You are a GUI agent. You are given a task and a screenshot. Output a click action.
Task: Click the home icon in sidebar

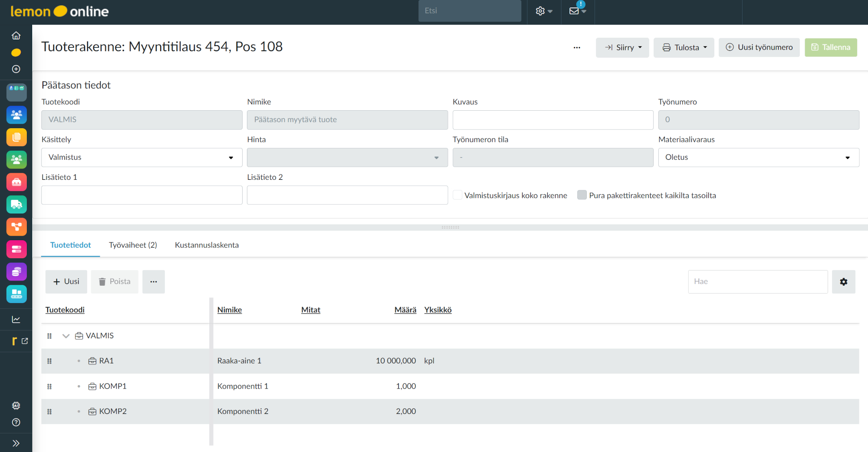16,36
